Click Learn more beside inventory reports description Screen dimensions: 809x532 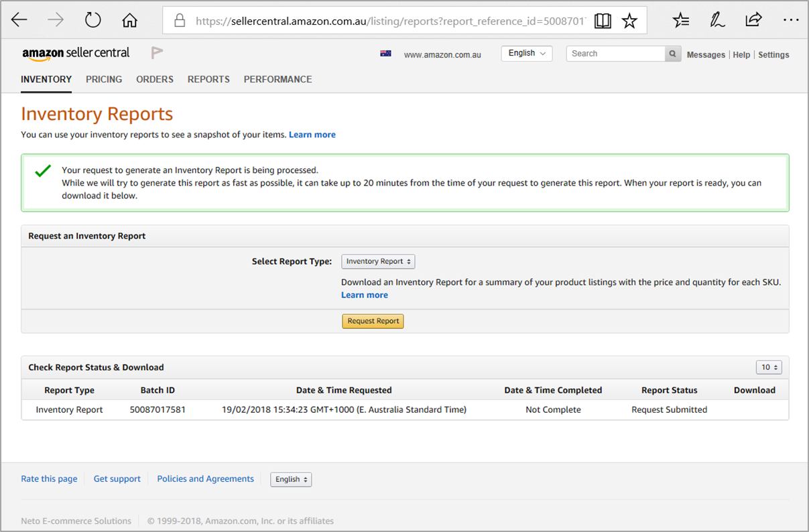[312, 135]
